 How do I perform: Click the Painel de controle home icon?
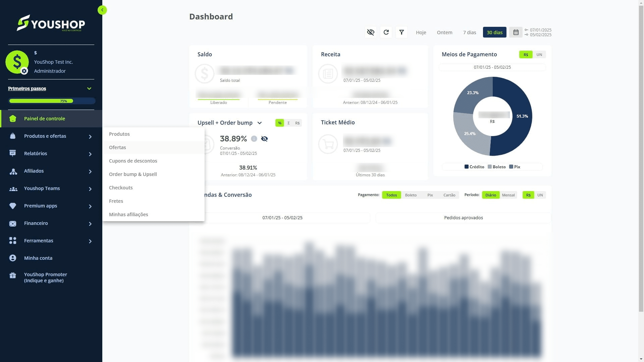pos(13,119)
